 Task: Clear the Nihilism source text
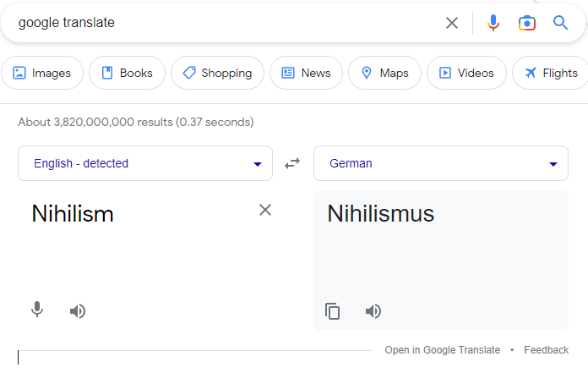(265, 210)
